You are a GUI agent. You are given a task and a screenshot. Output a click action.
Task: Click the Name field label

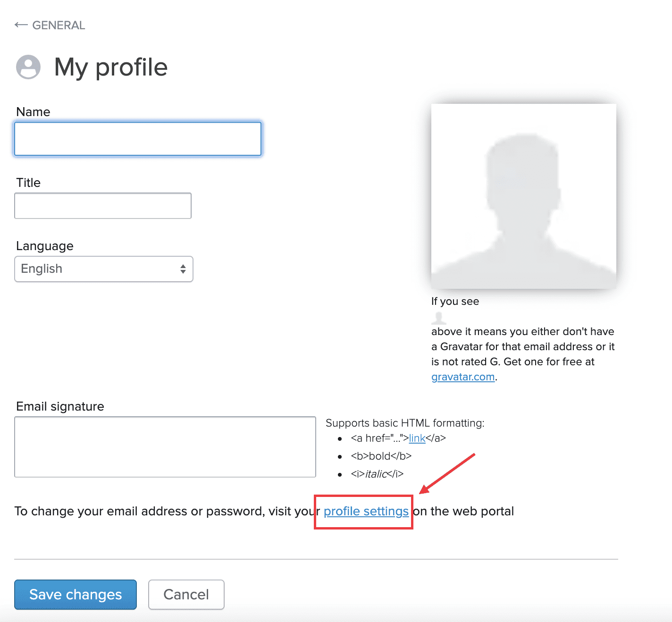click(33, 112)
